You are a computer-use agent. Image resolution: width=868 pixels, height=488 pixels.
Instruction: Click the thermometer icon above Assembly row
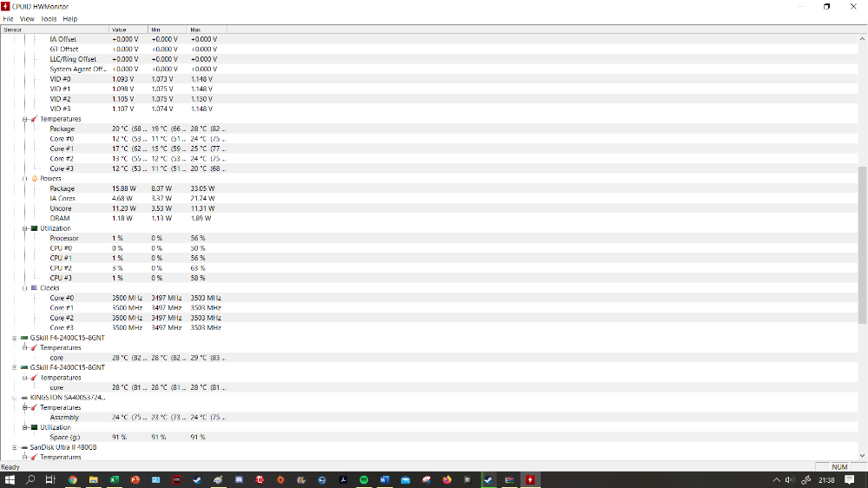(x=35, y=408)
